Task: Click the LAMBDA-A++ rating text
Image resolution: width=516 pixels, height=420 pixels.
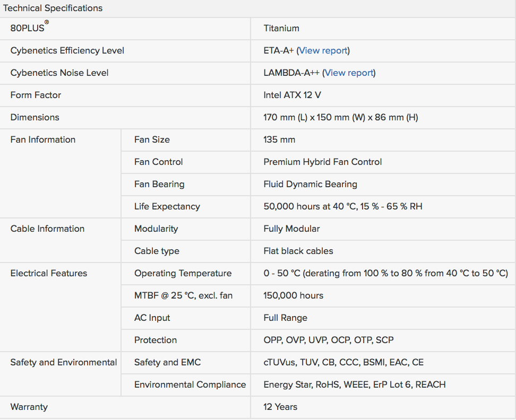Action: 291,73
